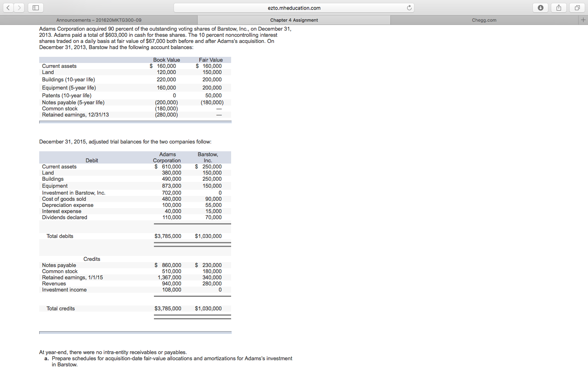Screen dimensions: 588x368
Task: Reload the current page
Action: (x=409, y=7)
